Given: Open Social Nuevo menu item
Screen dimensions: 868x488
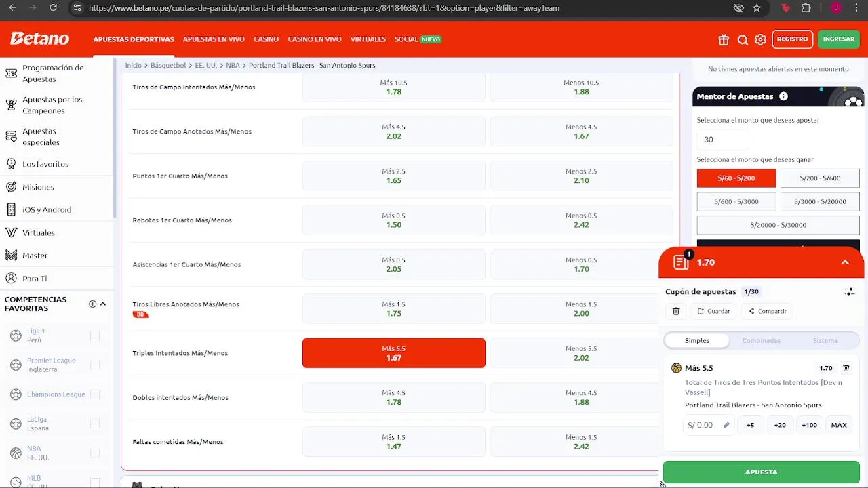Looking at the screenshot, I should 418,39.
